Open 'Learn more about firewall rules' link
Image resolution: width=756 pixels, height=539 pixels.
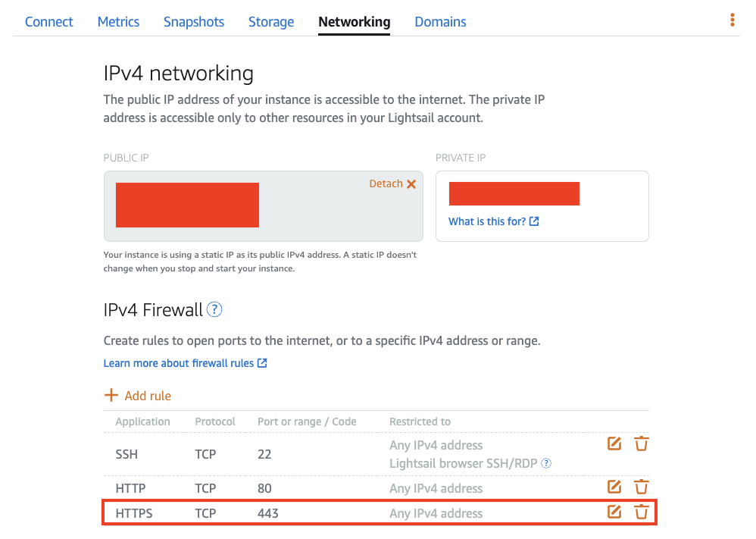click(185, 363)
